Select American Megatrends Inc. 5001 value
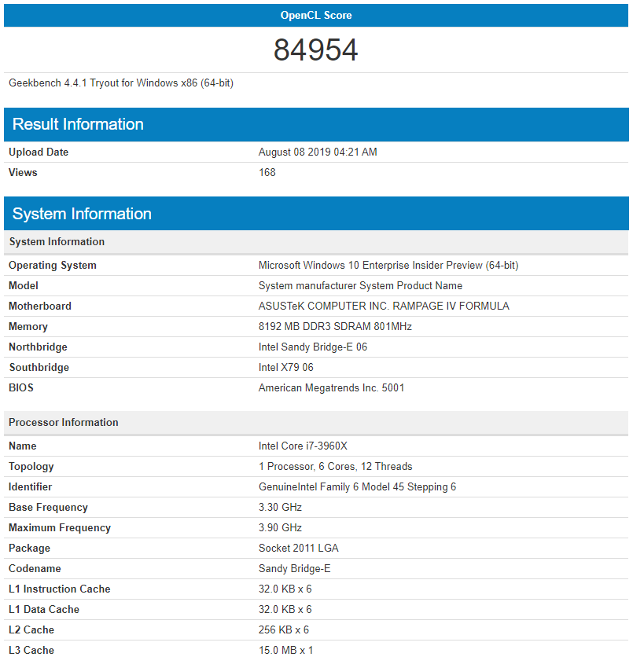 [x=331, y=388]
